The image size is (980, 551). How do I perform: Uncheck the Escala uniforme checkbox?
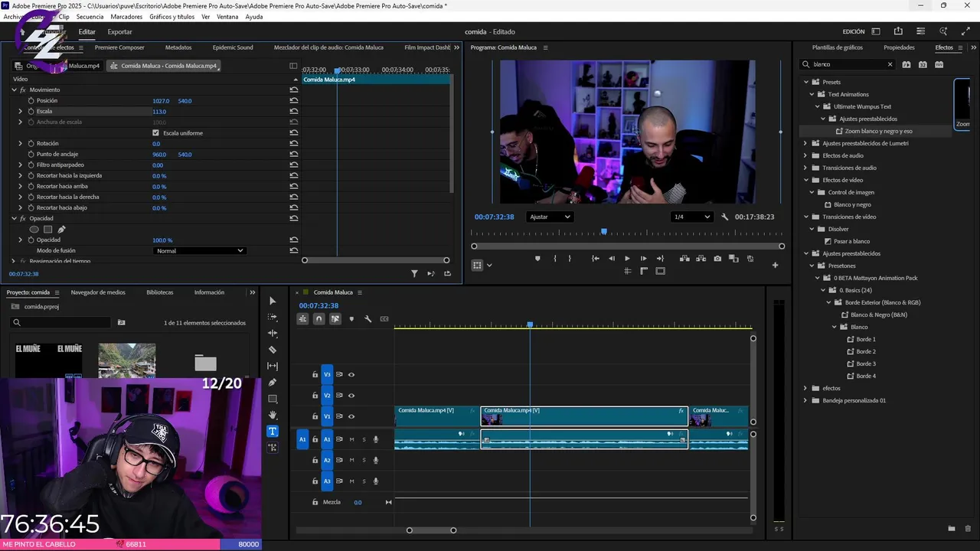click(156, 133)
